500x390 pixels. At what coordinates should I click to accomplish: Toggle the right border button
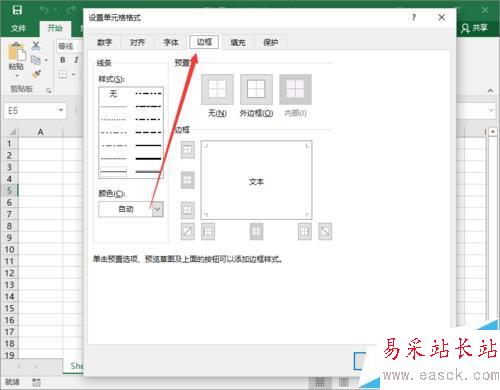click(305, 231)
